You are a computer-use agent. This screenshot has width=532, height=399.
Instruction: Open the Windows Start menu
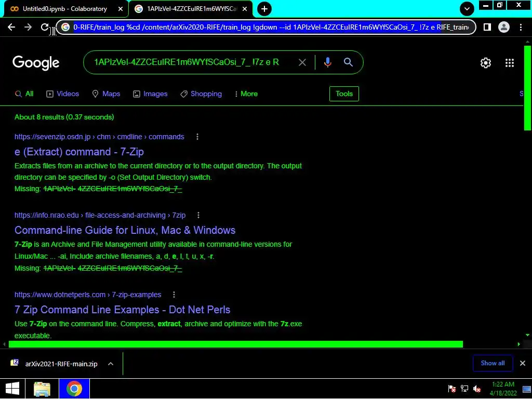[x=12, y=389]
